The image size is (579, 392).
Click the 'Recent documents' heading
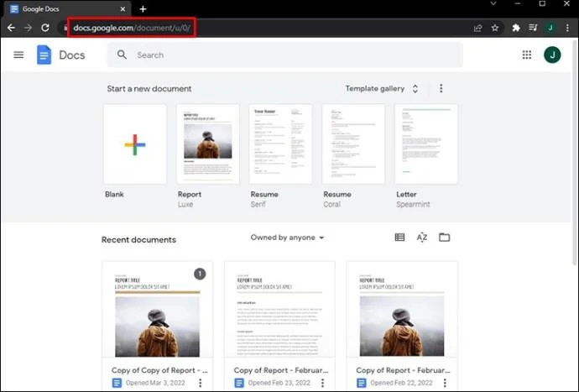click(x=138, y=239)
